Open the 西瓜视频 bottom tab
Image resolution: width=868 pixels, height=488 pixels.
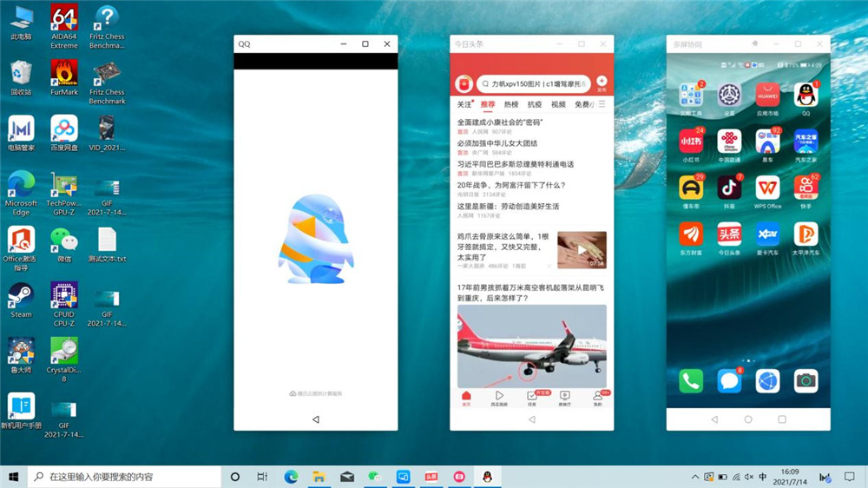499,399
